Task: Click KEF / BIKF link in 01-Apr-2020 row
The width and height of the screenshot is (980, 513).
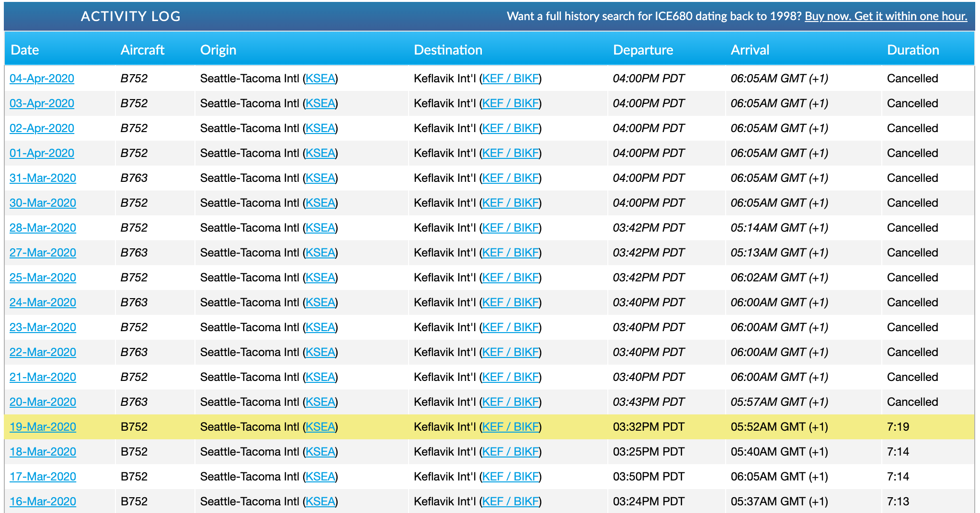Action: [511, 153]
